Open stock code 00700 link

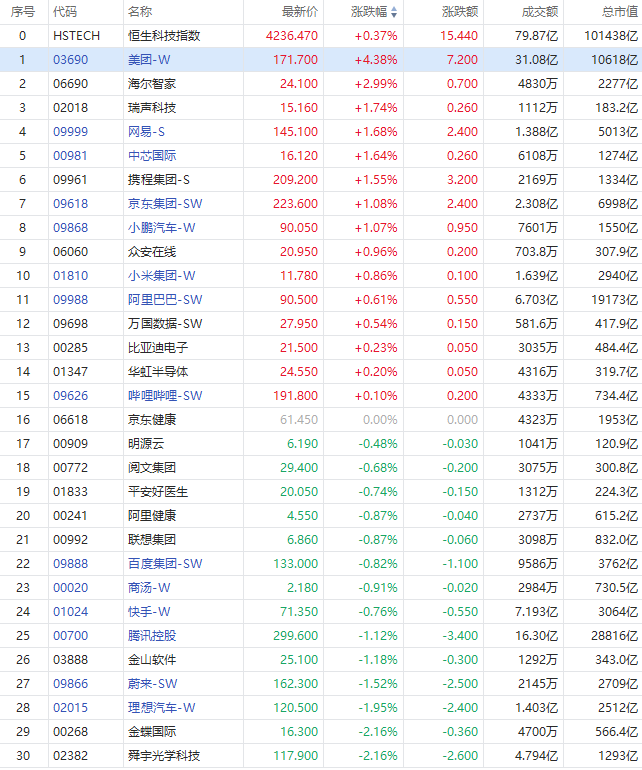[71, 636]
